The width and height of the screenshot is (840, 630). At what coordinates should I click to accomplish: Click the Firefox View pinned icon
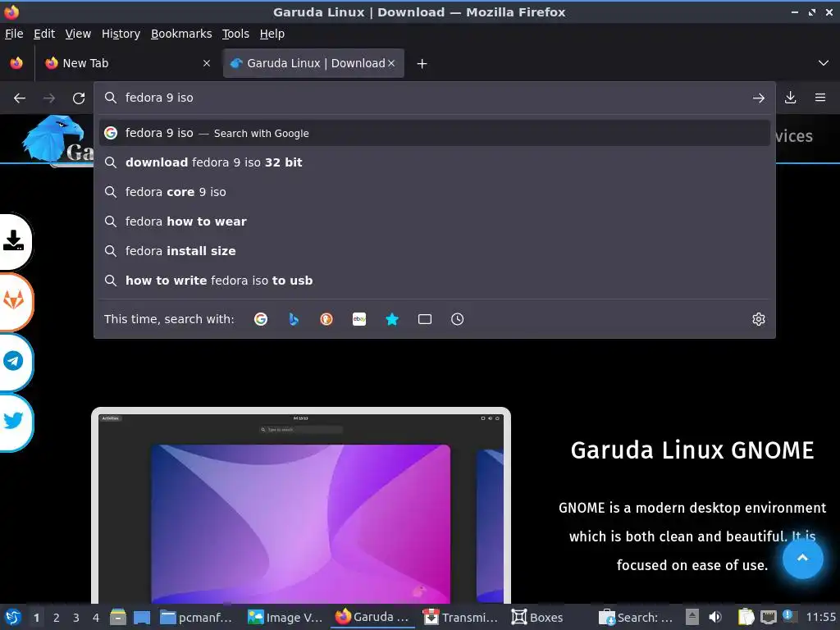pos(16,63)
